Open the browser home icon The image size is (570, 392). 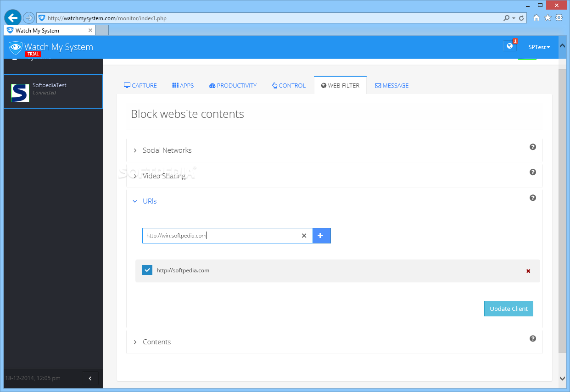click(536, 18)
